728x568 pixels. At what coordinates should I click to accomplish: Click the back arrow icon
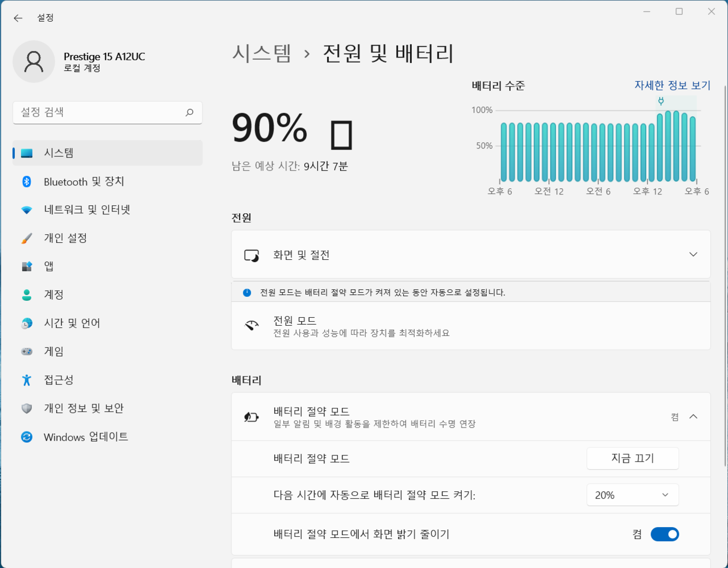point(18,18)
